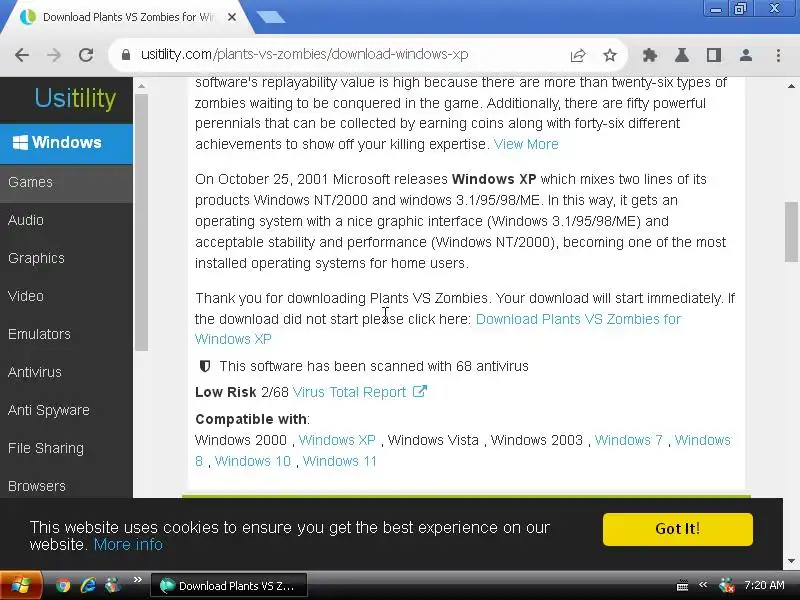Select the Download Plants VS Zombies tab

128,17
